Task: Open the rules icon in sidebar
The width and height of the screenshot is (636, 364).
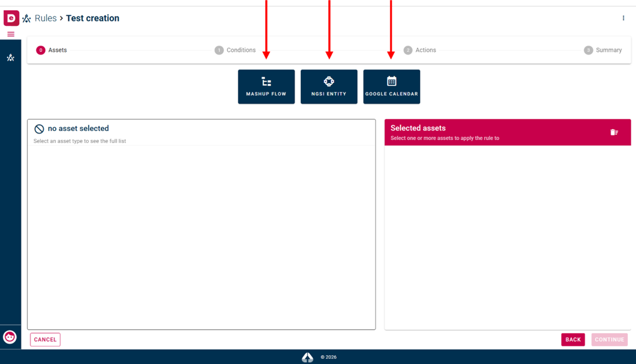Action: tap(11, 58)
